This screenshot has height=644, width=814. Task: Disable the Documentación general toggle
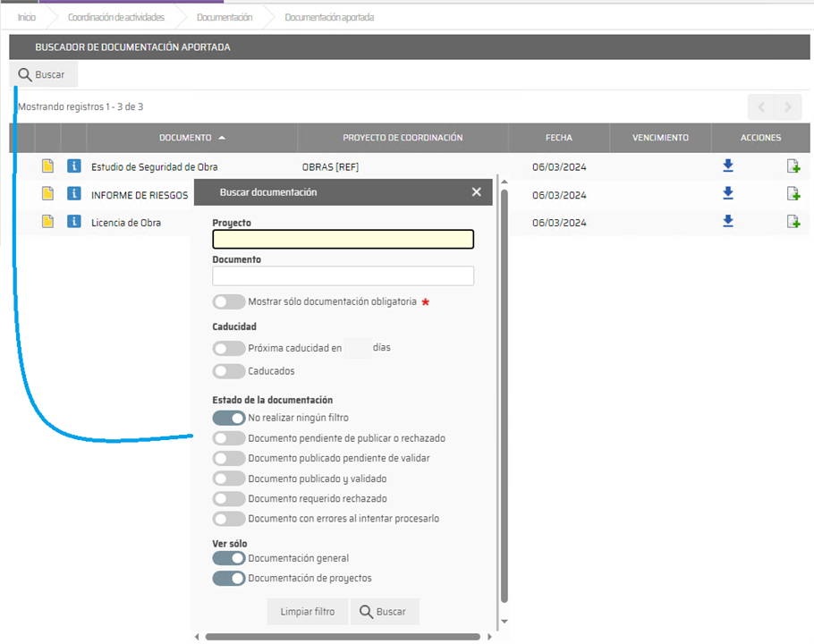click(x=229, y=558)
